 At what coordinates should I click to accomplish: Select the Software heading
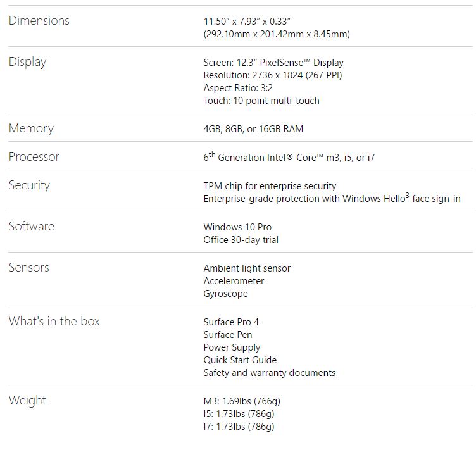coord(32,227)
